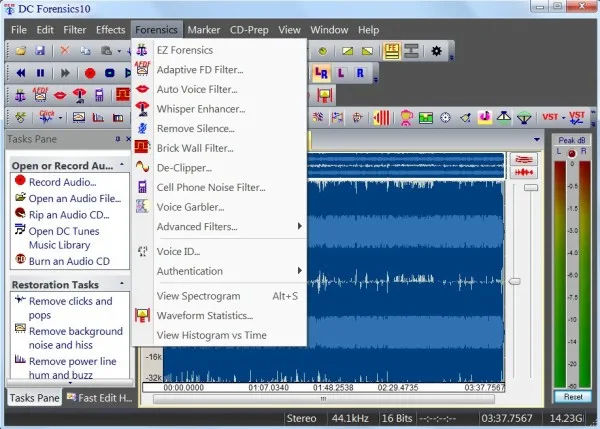Select Voice Garbler menu item
Image resolution: width=600 pixels, height=429 pixels.
219,207
